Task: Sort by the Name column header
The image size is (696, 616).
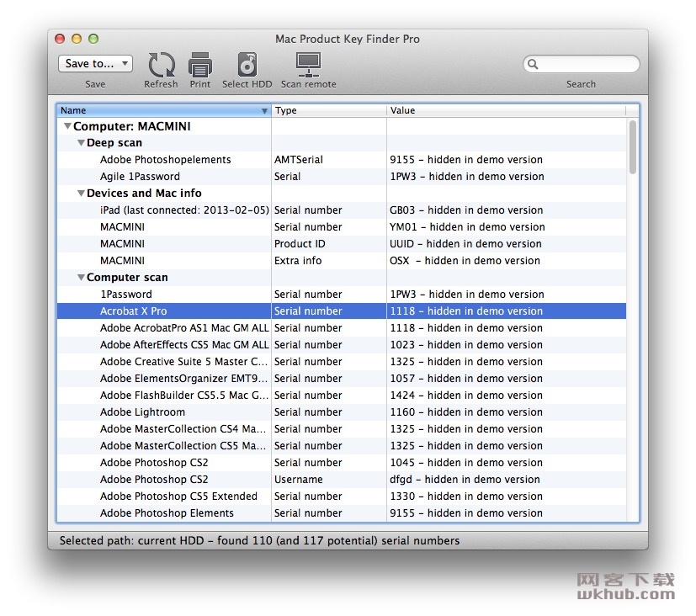Action: point(164,110)
